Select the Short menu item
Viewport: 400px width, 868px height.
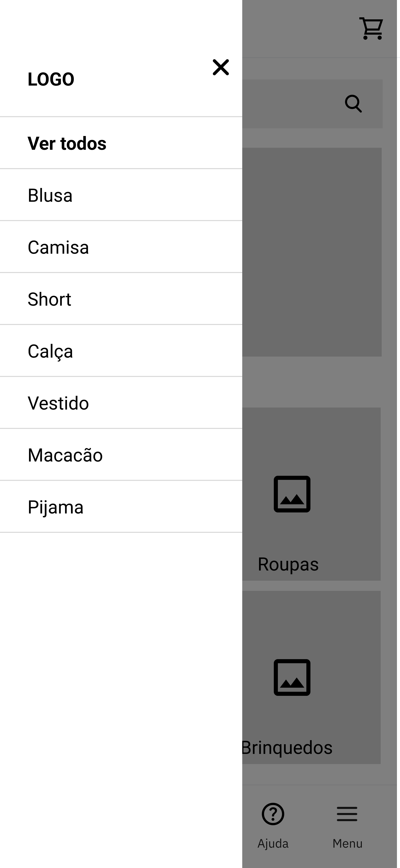tap(50, 299)
